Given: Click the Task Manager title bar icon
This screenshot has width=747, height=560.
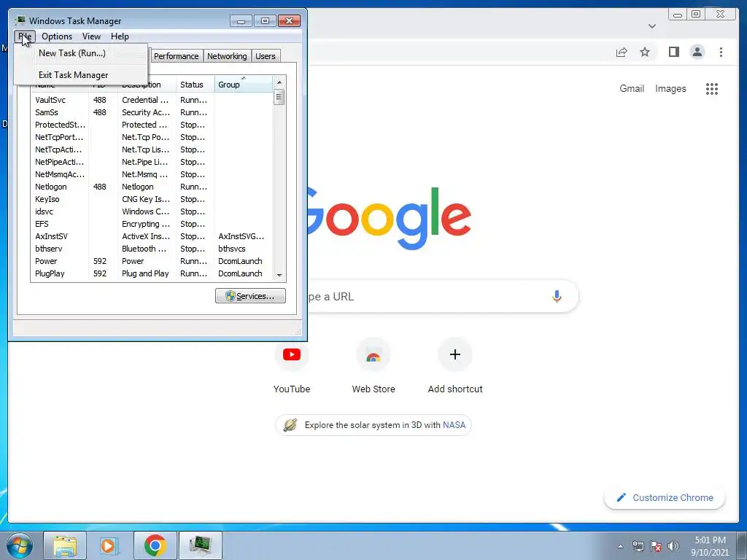Looking at the screenshot, I should (x=20, y=20).
